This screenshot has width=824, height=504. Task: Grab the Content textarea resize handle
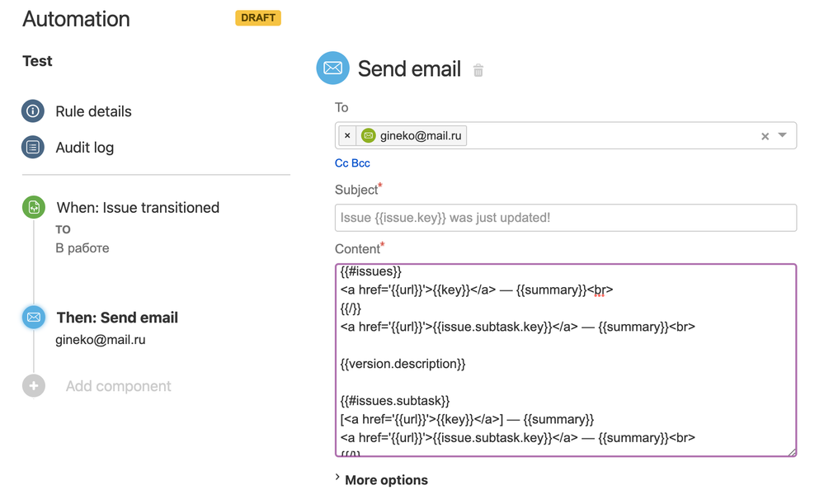click(x=792, y=452)
